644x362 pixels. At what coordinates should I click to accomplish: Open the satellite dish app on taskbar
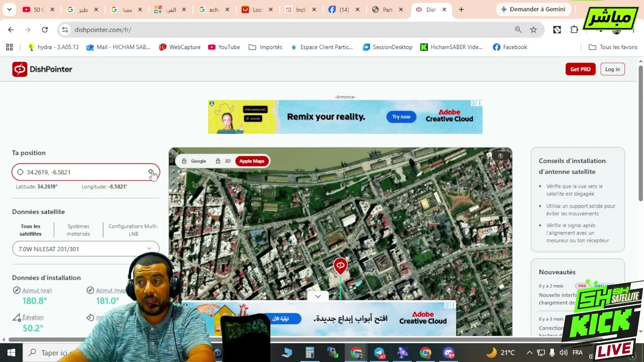coord(403,353)
